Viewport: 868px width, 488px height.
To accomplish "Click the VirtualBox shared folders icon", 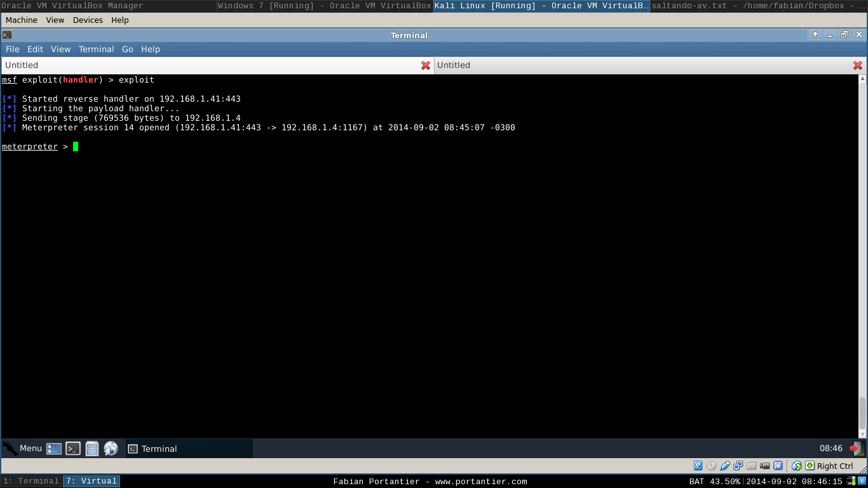I will pyautogui.click(x=752, y=466).
